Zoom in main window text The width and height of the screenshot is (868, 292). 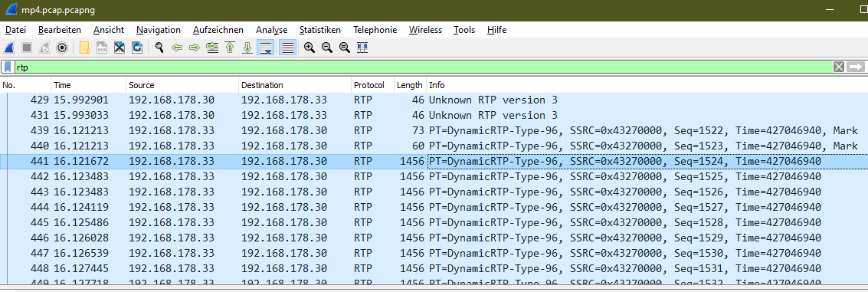pyautogui.click(x=310, y=48)
